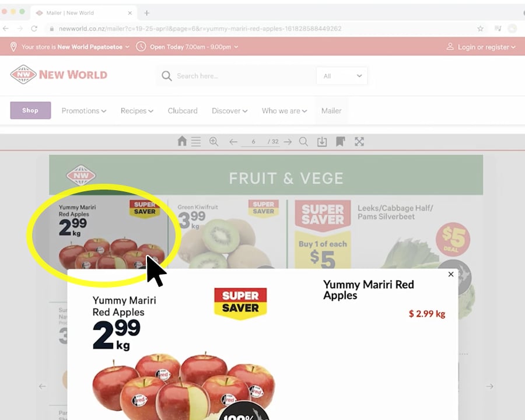525x420 pixels.
Task: Expand the Open Today hours dropdown
Action: (194, 47)
